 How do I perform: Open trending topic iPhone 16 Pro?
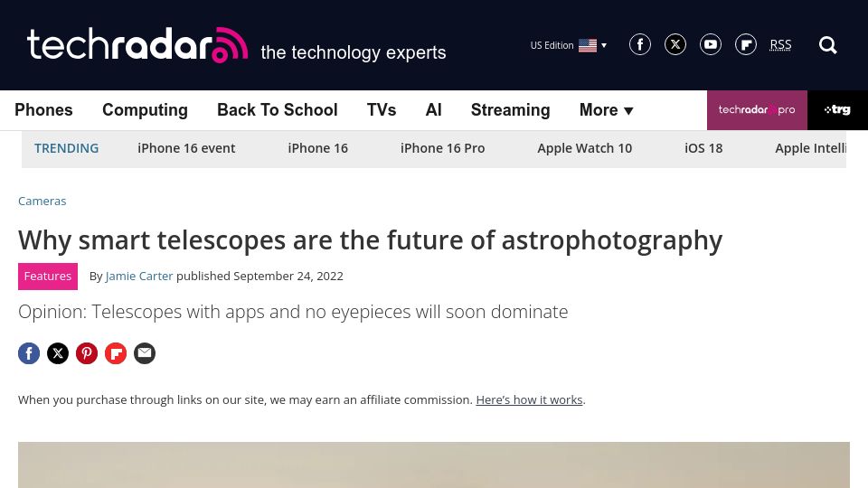(x=442, y=148)
